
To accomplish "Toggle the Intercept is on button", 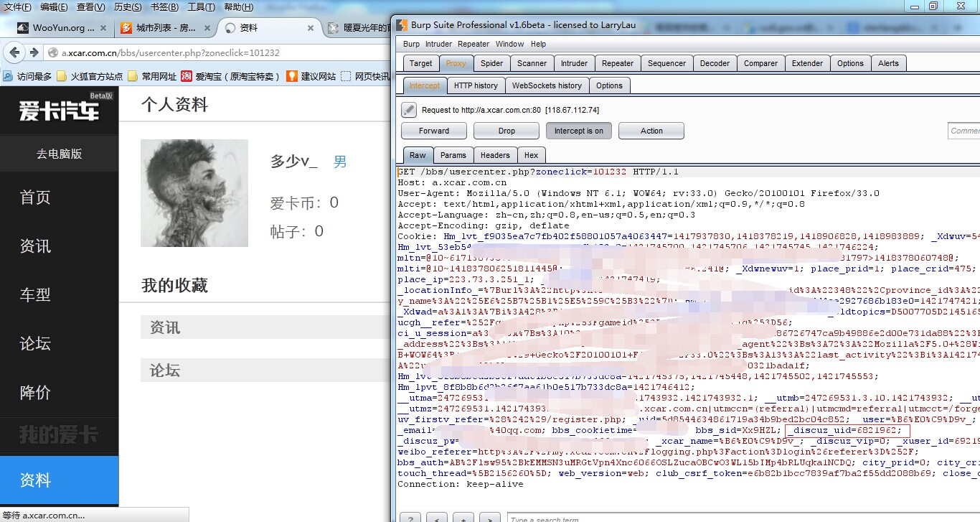I will 579,131.
